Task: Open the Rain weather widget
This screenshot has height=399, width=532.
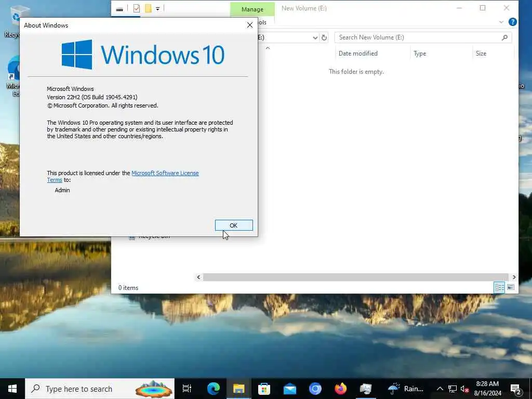Action: [x=406, y=389]
